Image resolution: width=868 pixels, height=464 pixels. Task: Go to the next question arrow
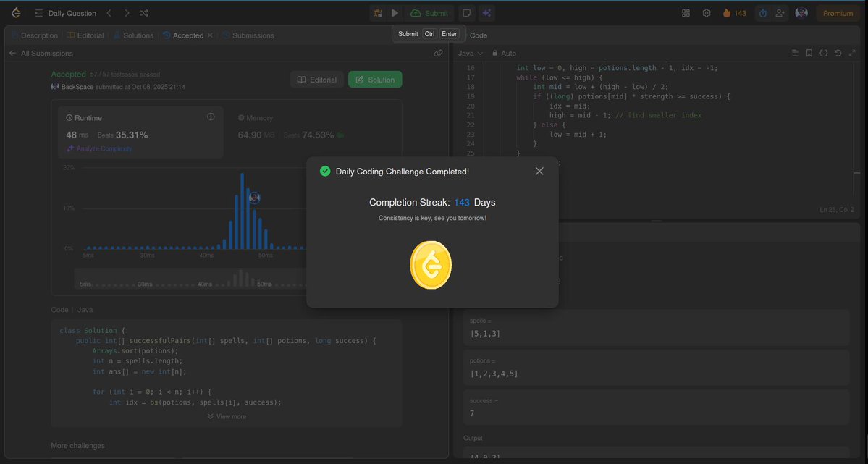(x=127, y=13)
